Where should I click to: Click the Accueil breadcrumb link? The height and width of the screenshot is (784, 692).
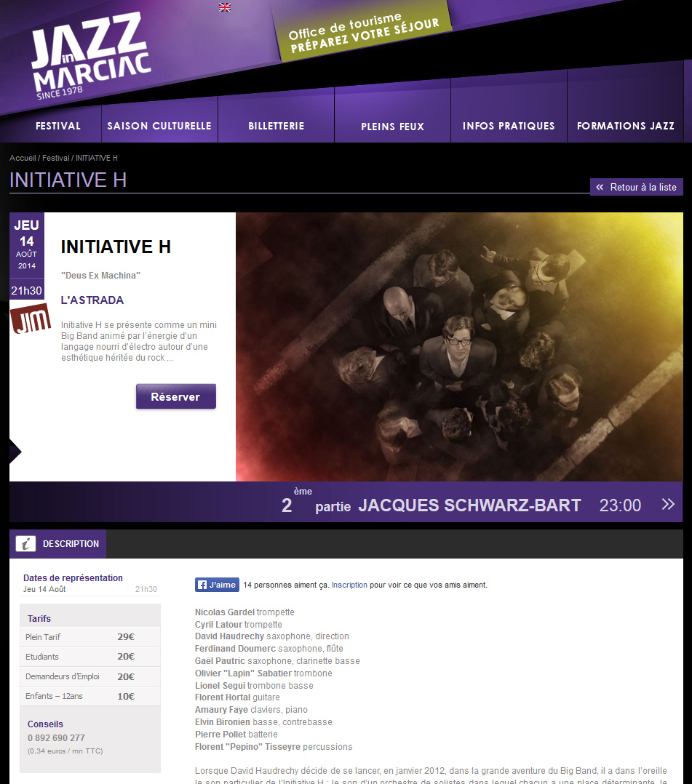click(x=23, y=158)
